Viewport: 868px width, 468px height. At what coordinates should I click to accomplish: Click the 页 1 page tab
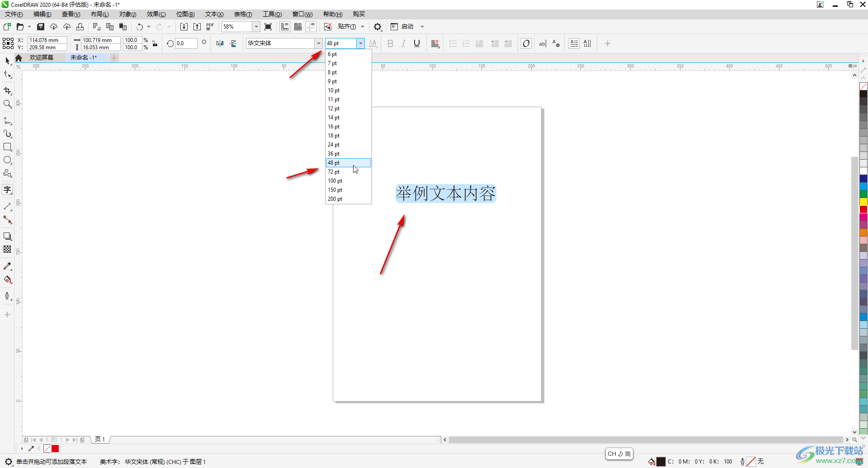[100, 439]
